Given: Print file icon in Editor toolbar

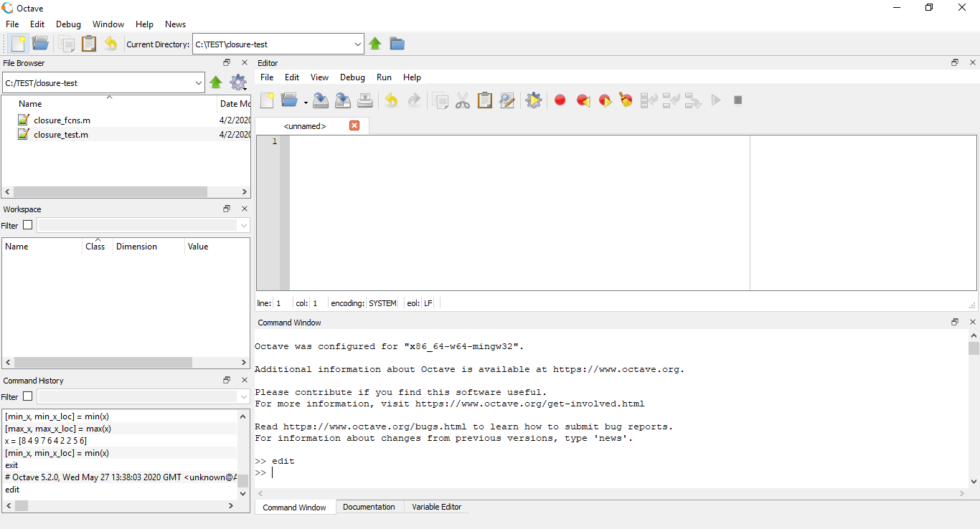Looking at the screenshot, I should click(365, 100).
